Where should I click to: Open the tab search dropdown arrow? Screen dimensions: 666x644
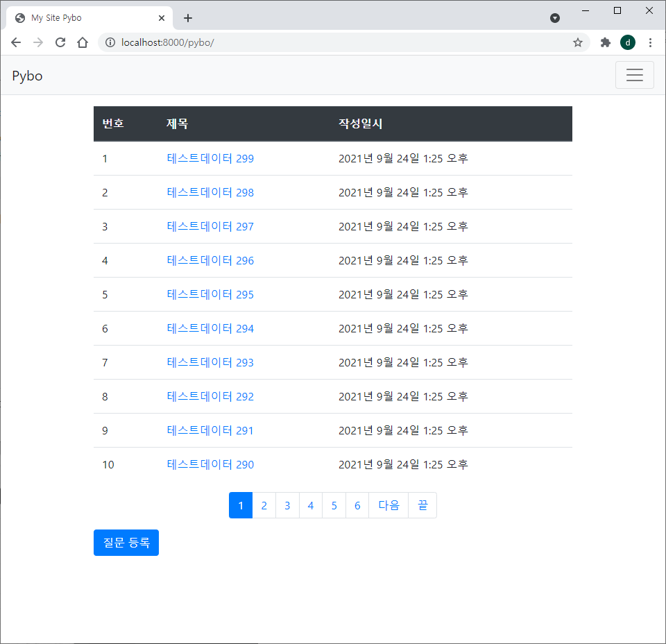[555, 18]
